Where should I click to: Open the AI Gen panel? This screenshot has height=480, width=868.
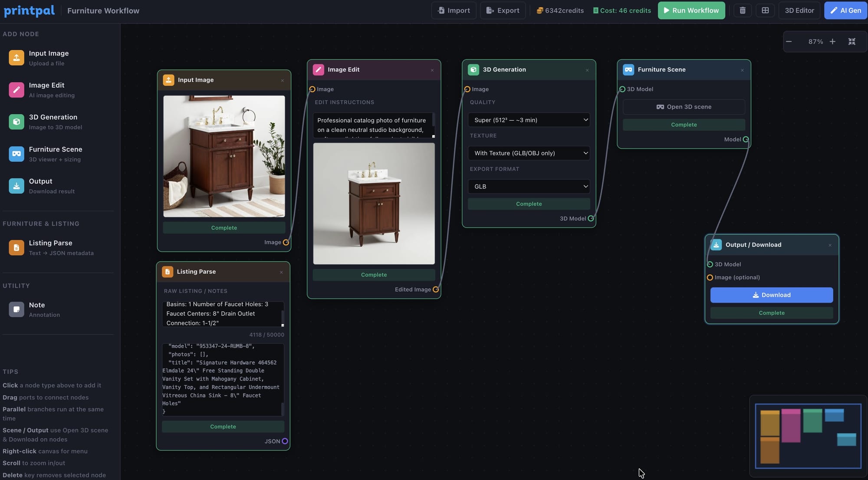click(845, 10)
